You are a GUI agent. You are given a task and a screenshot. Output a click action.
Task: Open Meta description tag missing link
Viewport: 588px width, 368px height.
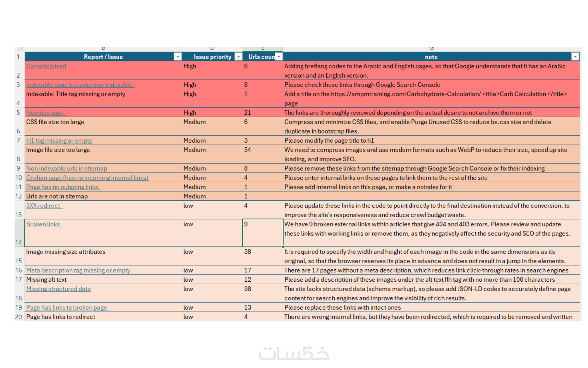(78, 270)
